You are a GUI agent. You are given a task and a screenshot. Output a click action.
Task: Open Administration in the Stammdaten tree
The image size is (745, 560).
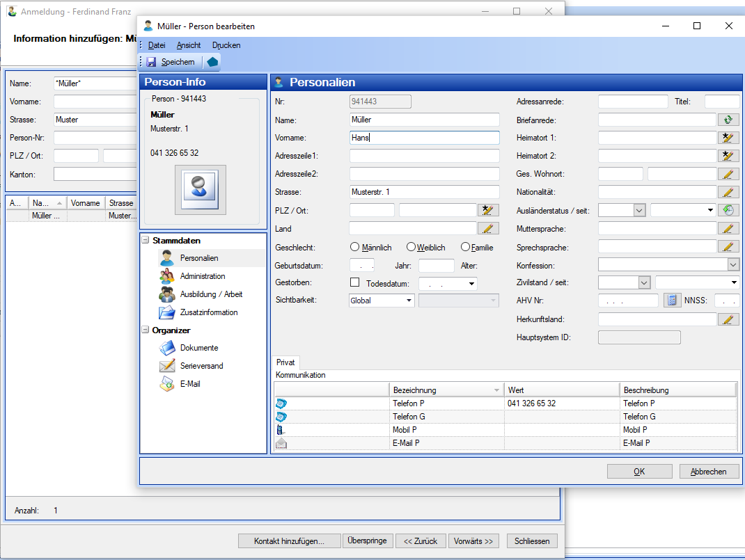[x=202, y=276]
